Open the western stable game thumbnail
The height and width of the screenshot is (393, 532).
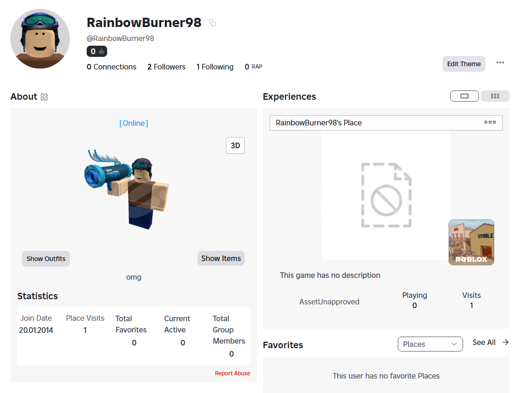pyautogui.click(x=471, y=242)
